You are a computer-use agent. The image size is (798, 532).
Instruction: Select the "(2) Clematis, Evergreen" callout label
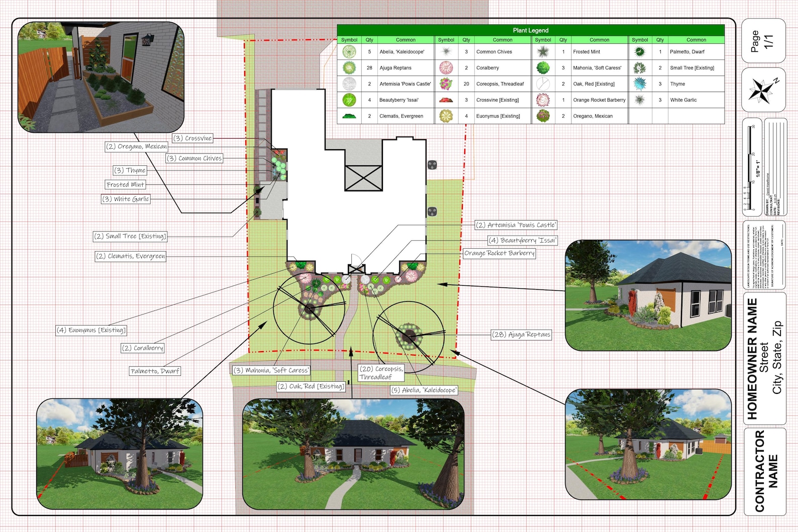(131, 256)
